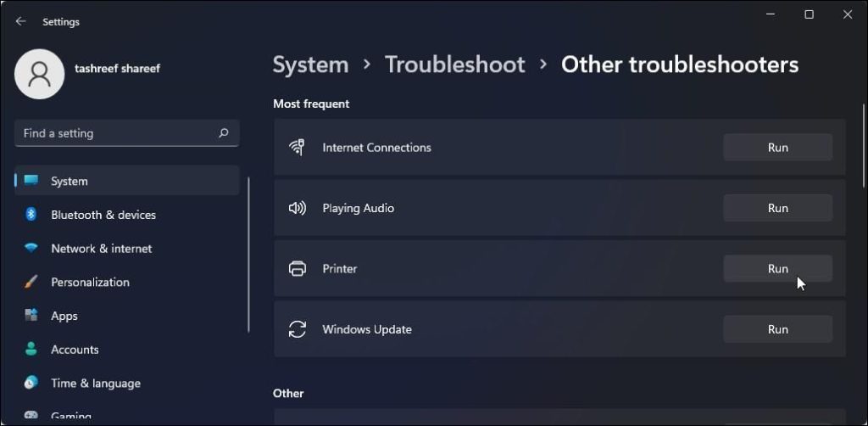Viewport: 868px width, 426px height.
Task: Open the Accounts settings category
Action: [127, 350]
